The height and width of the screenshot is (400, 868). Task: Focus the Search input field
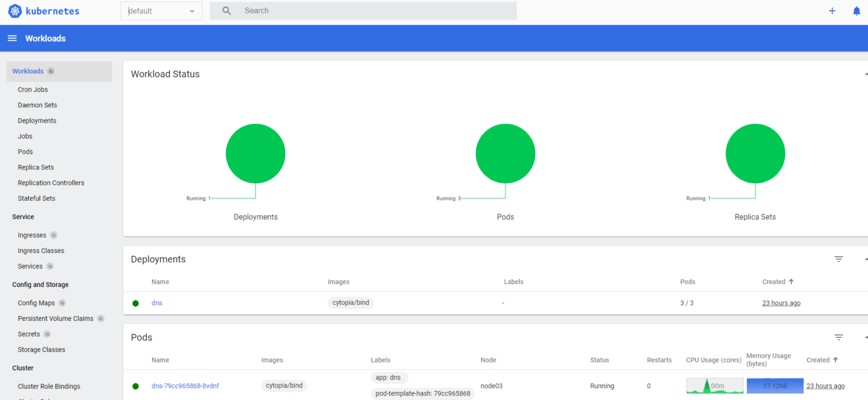tap(363, 11)
